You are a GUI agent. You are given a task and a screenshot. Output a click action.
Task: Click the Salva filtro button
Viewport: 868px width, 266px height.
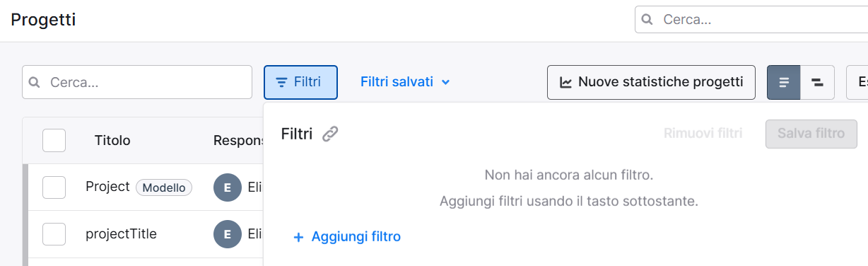pyautogui.click(x=811, y=134)
